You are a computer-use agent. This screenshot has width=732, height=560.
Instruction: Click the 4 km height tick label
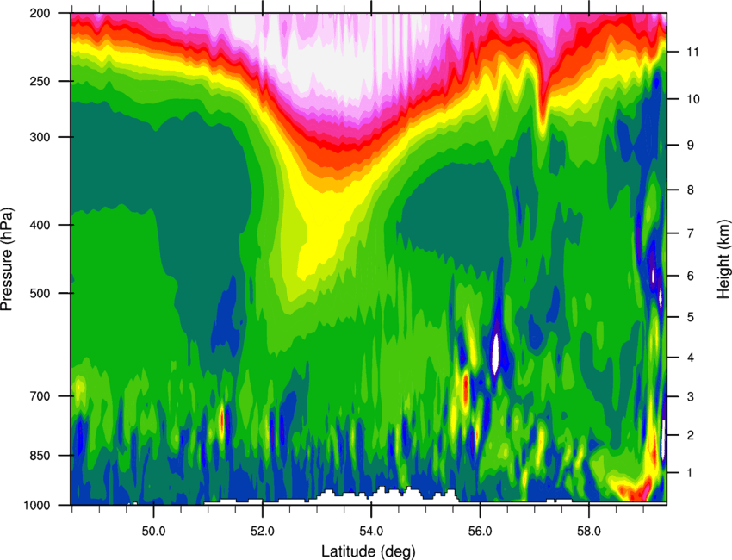pos(691,358)
